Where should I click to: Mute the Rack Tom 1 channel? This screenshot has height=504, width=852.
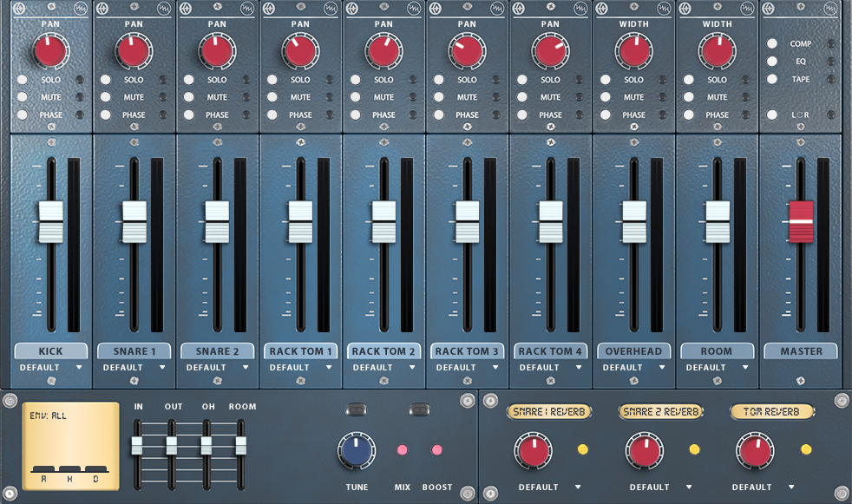click(272, 97)
